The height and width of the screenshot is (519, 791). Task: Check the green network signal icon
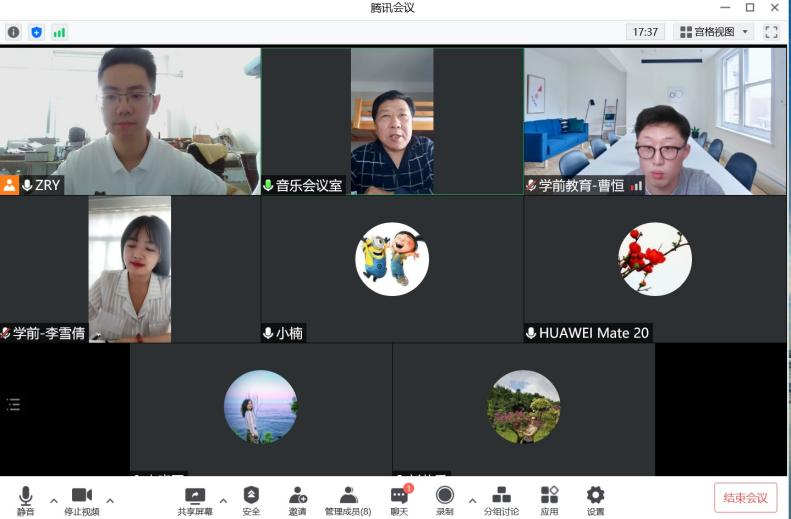(59, 32)
